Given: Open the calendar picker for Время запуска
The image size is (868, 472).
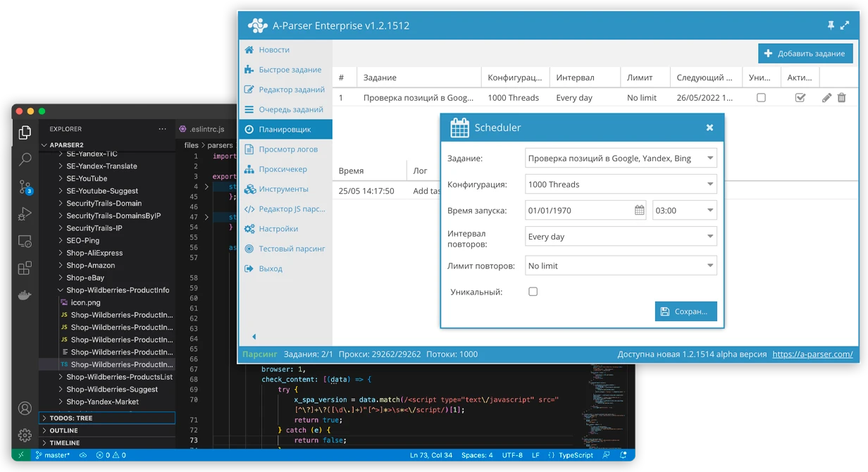Looking at the screenshot, I should [x=639, y=210].
